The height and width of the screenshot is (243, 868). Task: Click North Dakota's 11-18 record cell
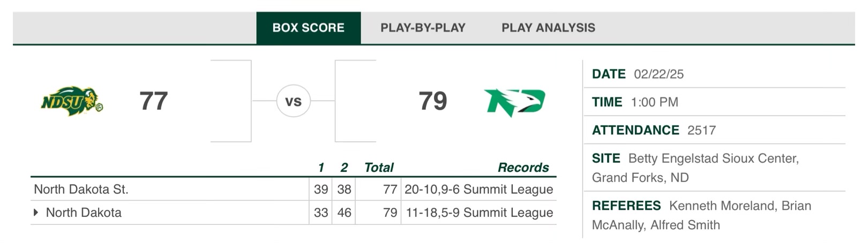pos(479,212)
